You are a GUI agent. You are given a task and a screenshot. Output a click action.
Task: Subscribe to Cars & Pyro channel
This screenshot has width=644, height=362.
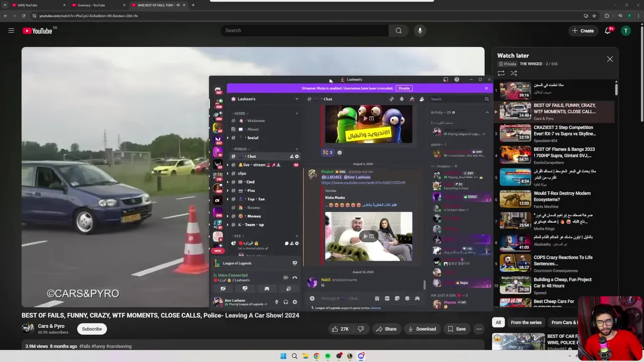(x=92, y=329)
